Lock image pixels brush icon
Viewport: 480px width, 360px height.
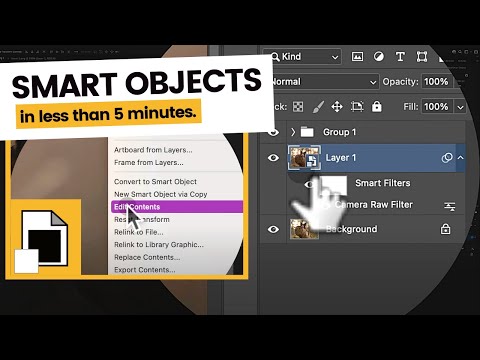(x=318, y=107)
